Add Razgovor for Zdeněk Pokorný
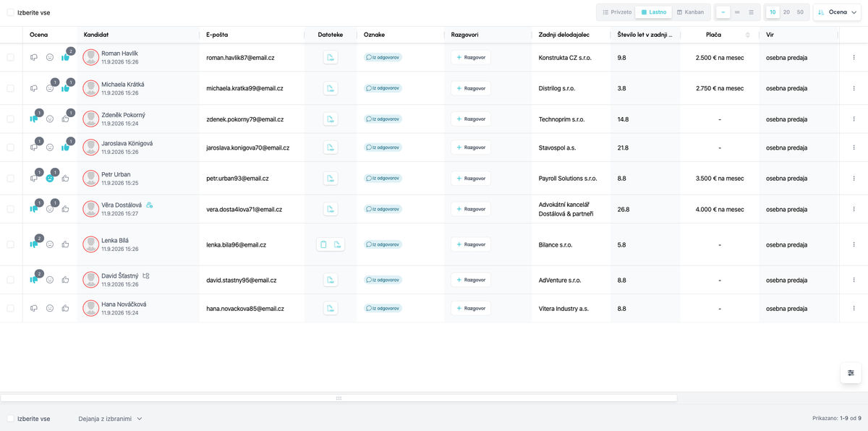This screenshot has width=868, height=431. (471, 119)
